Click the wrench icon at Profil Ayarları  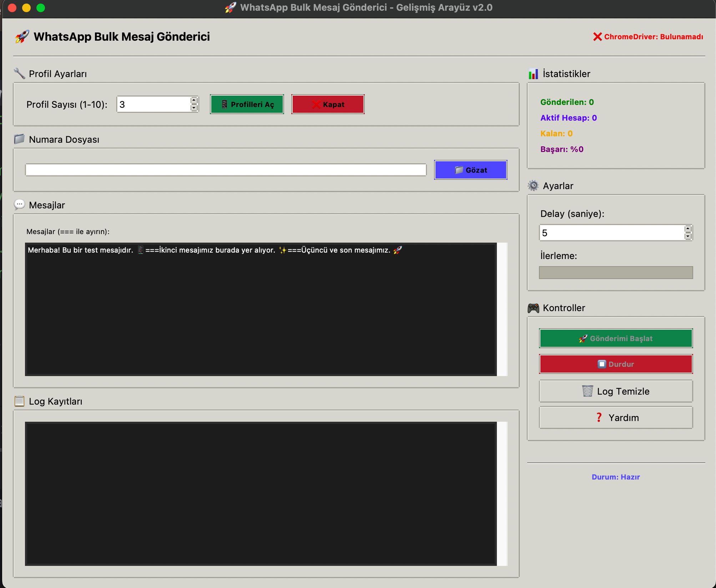[x=19, y=73]
